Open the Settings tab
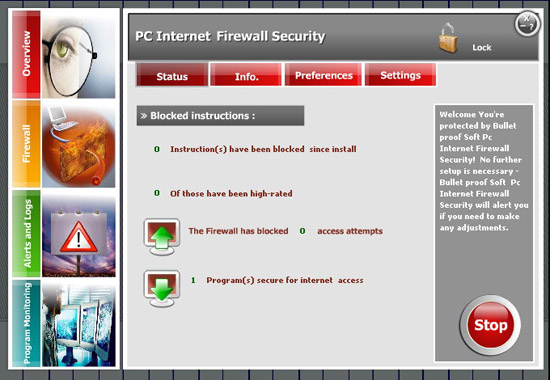The height and width of the screenshot is (380, 550). click(x=401, y=74)
